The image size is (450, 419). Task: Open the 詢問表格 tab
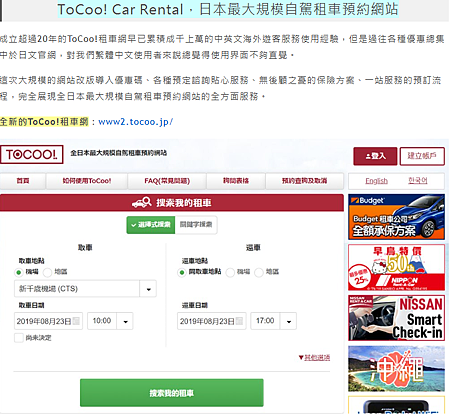tap(236, 181)
